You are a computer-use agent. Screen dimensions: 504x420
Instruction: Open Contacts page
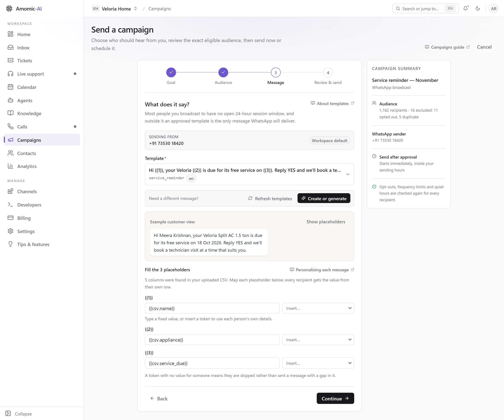(x=42, y=153)
